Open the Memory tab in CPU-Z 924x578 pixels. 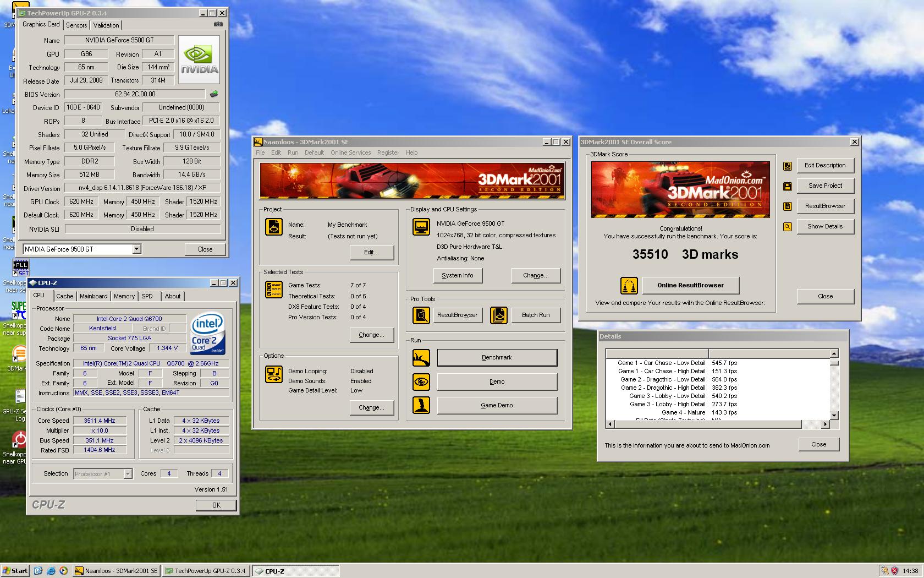(124, 296)
